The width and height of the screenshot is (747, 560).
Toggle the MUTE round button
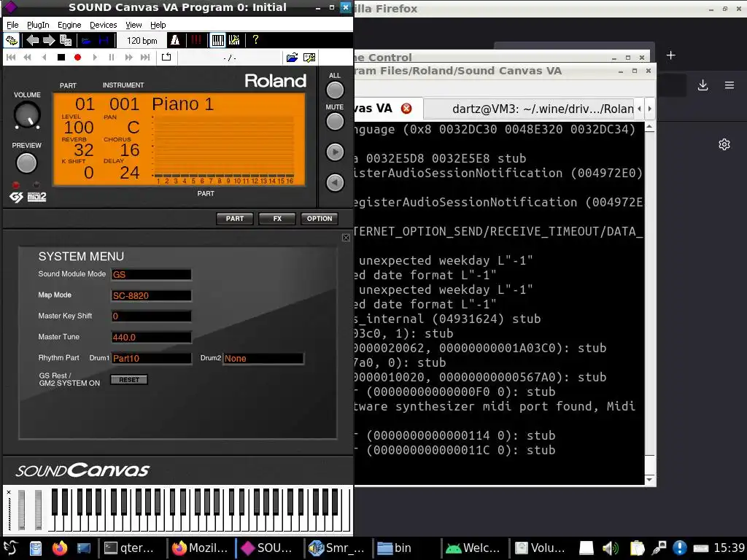pos(335,122)
